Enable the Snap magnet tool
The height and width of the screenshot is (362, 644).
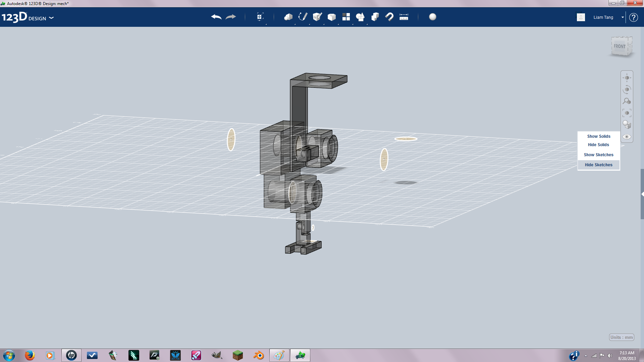click(389, 17)
